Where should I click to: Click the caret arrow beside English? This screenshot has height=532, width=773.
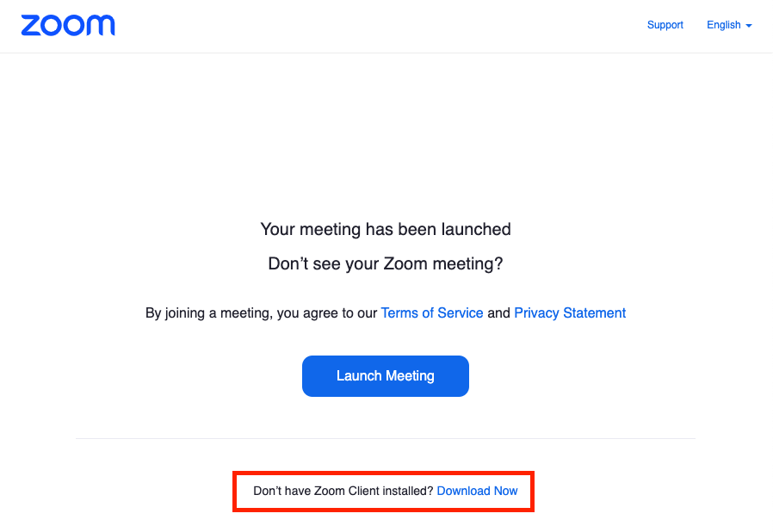click(749, 26)
